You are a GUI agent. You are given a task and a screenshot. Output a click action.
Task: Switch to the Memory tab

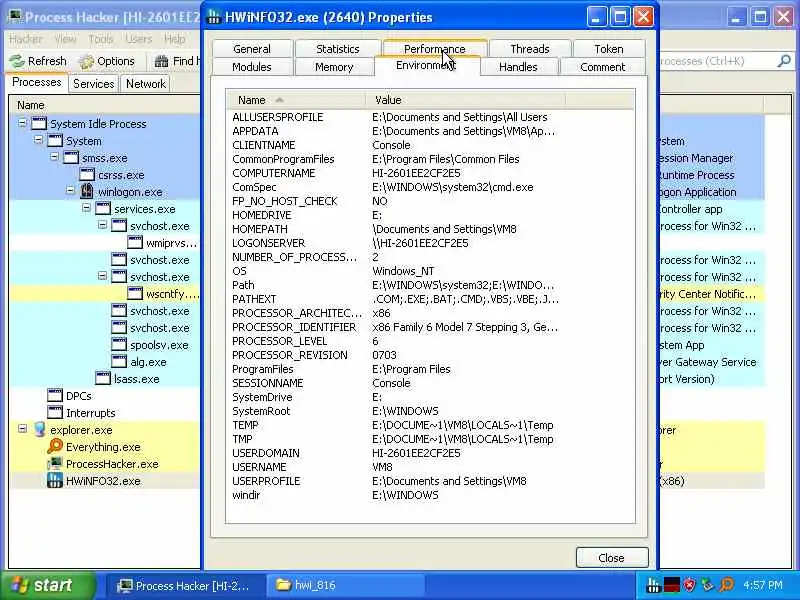(x=334, y=67)
